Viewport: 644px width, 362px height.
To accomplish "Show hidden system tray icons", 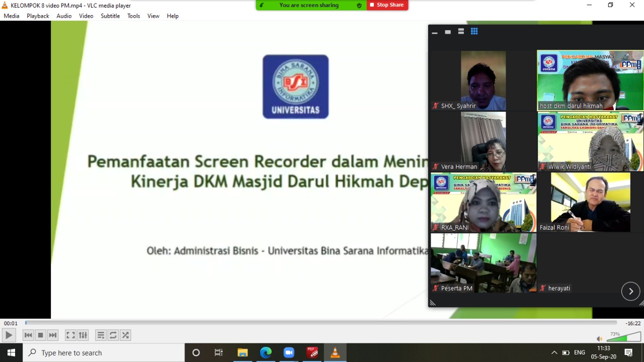I will (554, 353).
